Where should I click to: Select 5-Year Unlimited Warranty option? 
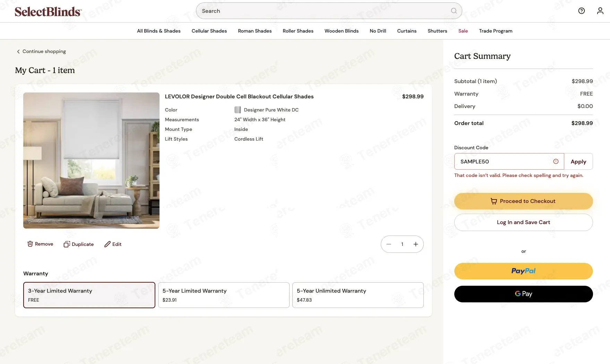pos(358,295)
